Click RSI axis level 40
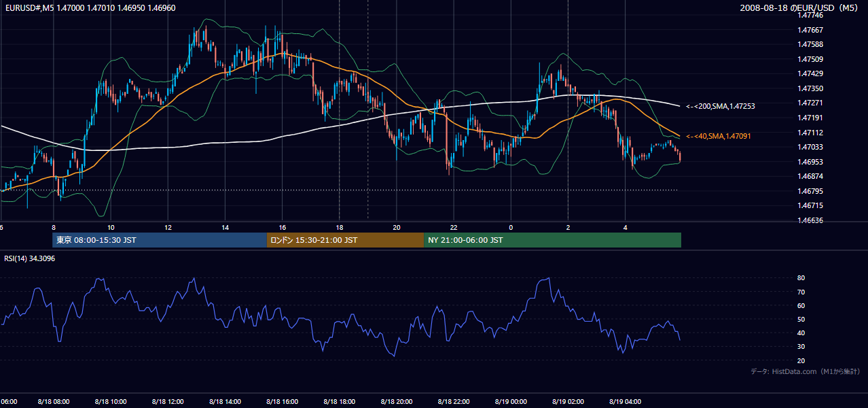This screenshot has width=868, height=408. coord(801,333)
